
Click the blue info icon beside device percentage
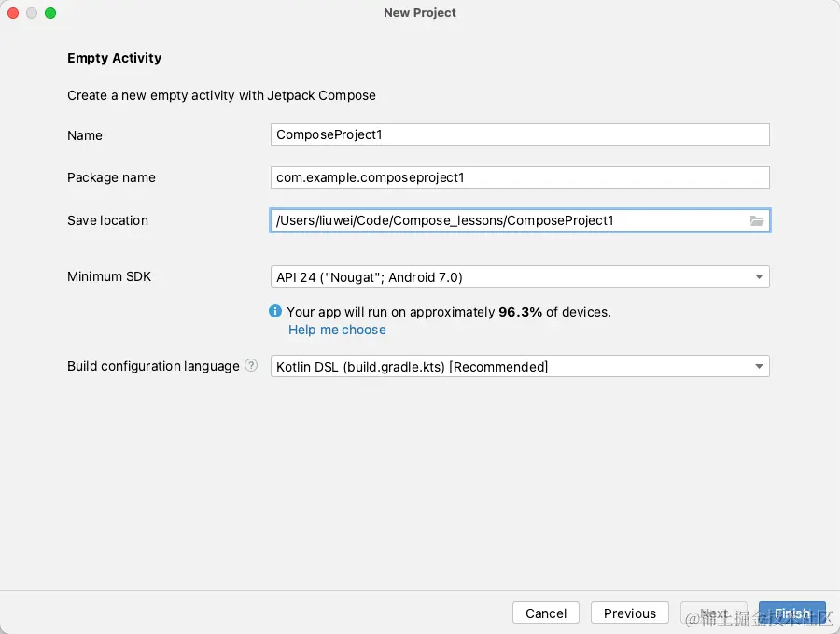pyautogui.click(x=275, y=312)
